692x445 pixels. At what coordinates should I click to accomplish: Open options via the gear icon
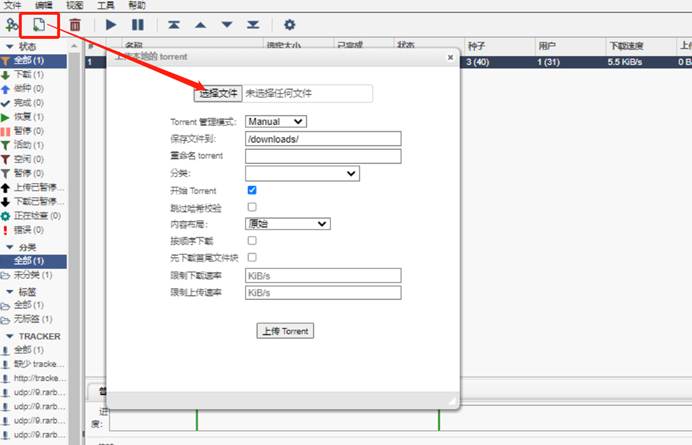[289, 24]
